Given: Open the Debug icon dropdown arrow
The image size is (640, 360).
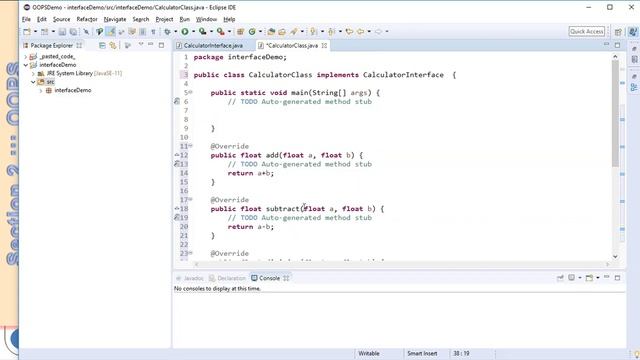Looking at the screenshot, I should click(x=176, y=31).
